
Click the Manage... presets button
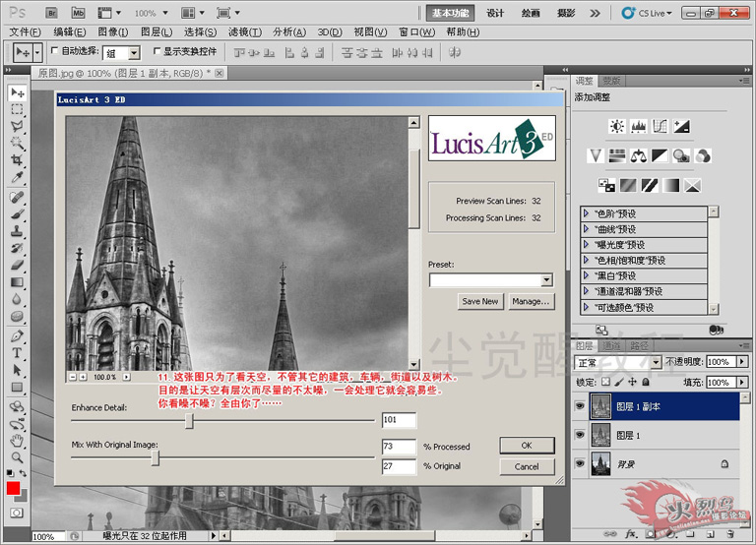pos(531,301)
